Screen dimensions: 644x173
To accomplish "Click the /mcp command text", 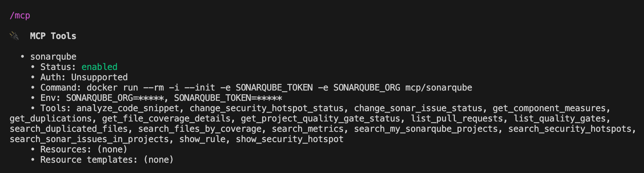I will (x=20, y=15).
